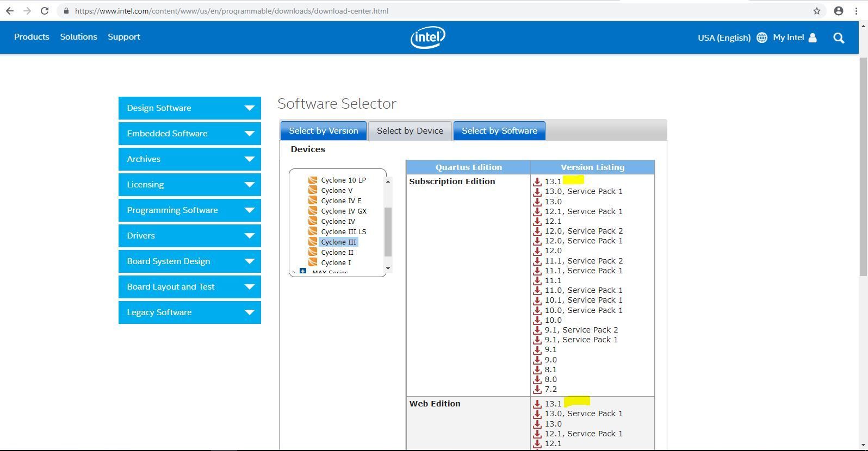Open Web Edition 13.0, Service Pack 1 link
This screenshot has height=451, width=868.
click(583, 414)
